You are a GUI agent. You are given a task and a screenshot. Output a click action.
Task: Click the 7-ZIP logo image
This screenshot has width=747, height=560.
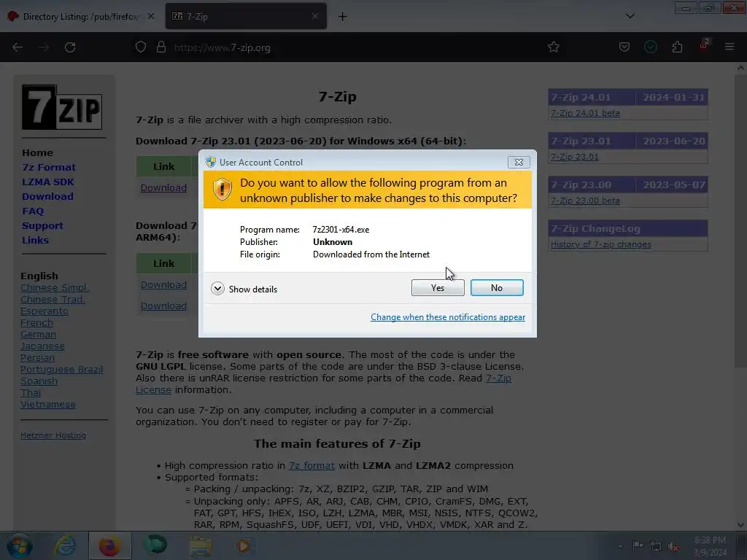tap(62, 107)
